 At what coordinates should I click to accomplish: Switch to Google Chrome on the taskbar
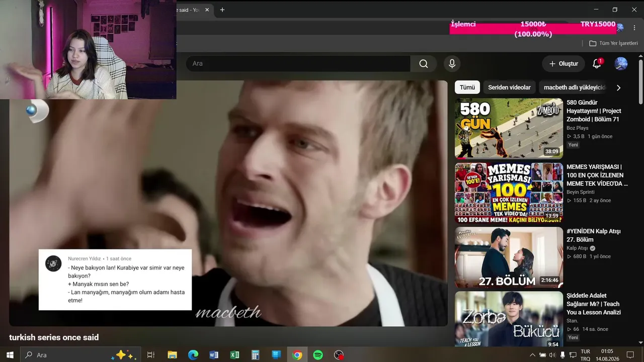(x=297, y=355)
